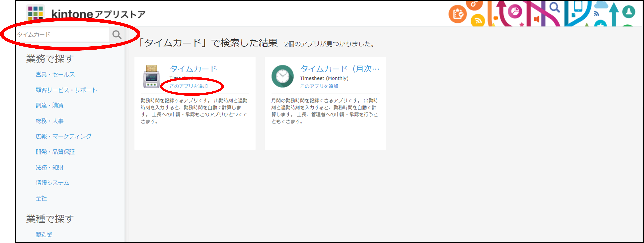The width and height of the screenshot is (644, 243).
Task: Select the 製造業 industry link
Action: click(x=44, y=235)
